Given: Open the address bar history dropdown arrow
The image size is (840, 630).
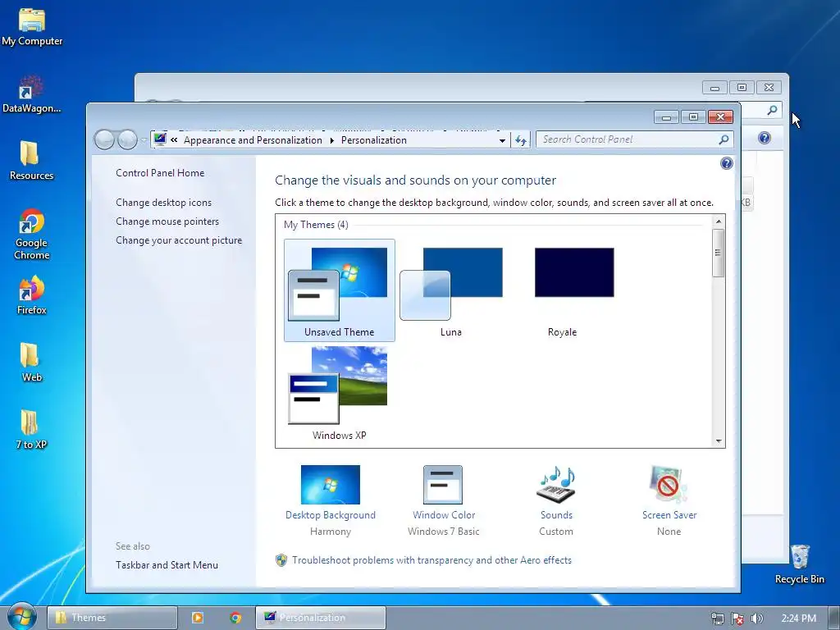Looking at the screenshot, I should point(502,140).
